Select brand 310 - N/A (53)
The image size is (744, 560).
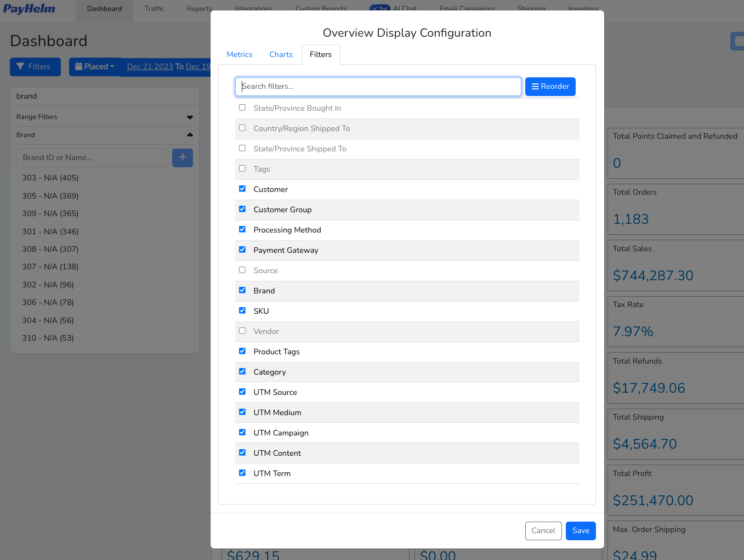click(48, 338)
